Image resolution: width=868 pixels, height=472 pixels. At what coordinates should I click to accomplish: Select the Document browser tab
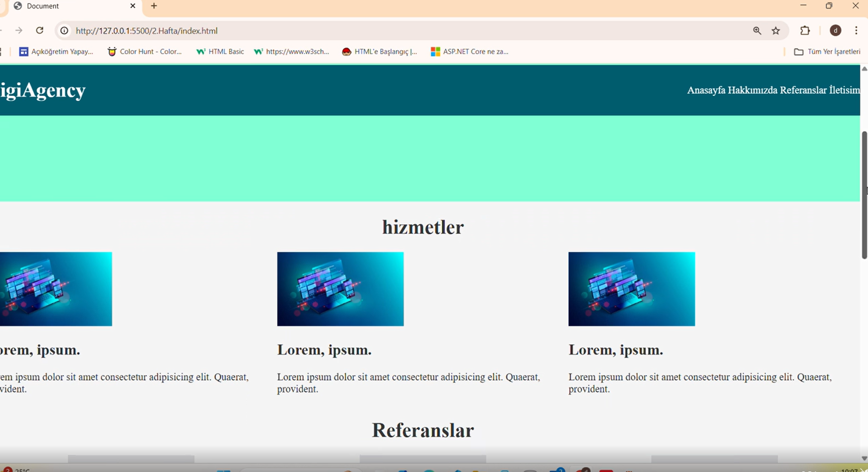click(71, 6)
